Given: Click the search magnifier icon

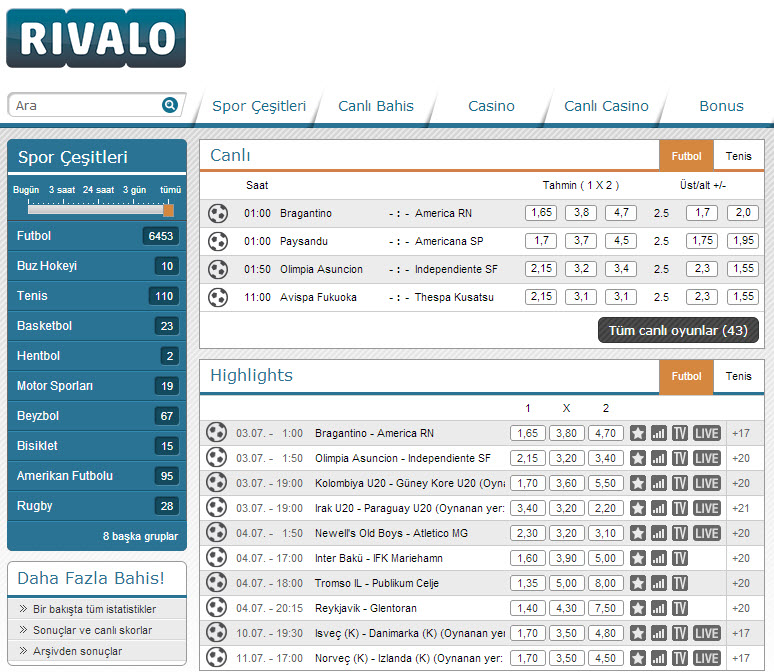Looking at the screenshot, I should [170, 105].
